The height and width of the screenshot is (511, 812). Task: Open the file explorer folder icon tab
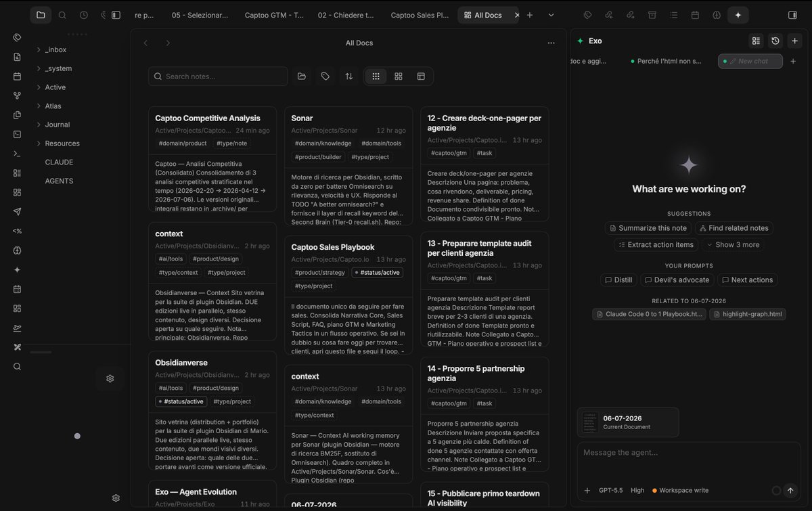41,15
